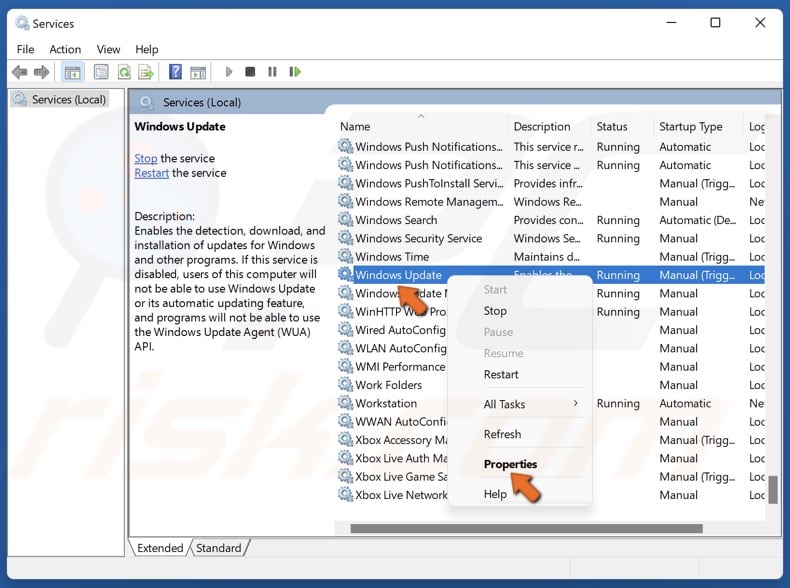This screenshot has width=790, height=588.
Task: Select the Wired AutoConfig service name
Action: pos(400,330)
